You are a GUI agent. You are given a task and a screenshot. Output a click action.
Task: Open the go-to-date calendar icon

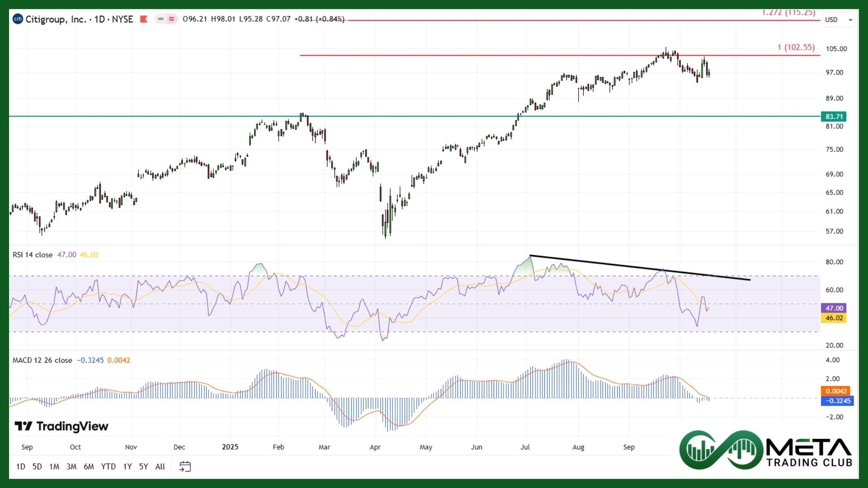[x=185, y=466]
